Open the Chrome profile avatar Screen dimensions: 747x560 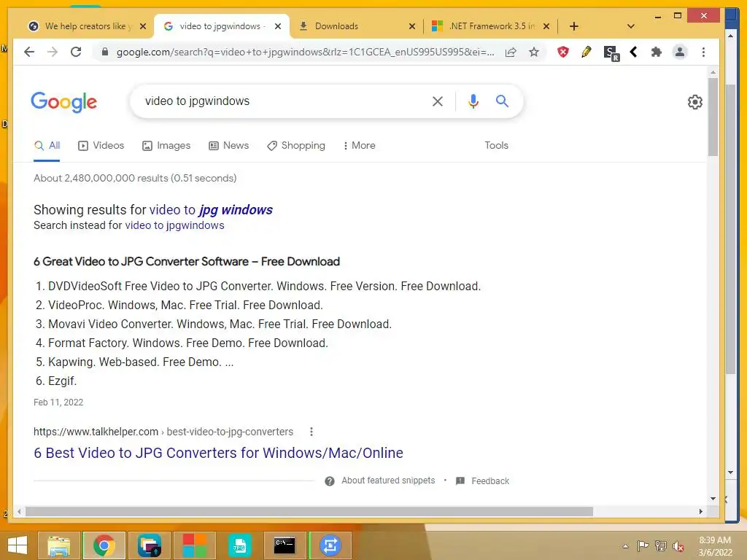[x=680, y=52]
